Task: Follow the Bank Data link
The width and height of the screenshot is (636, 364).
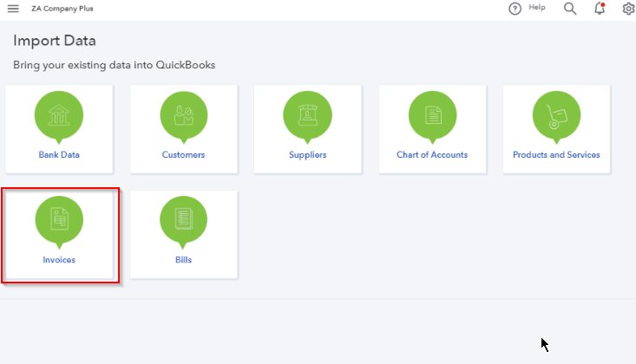Action: (59, 155)
